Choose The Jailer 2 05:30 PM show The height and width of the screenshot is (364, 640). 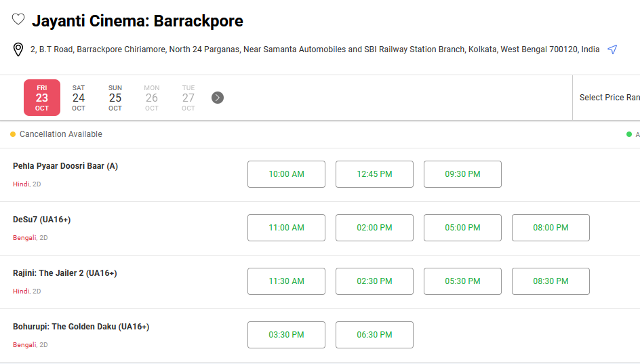462,281
